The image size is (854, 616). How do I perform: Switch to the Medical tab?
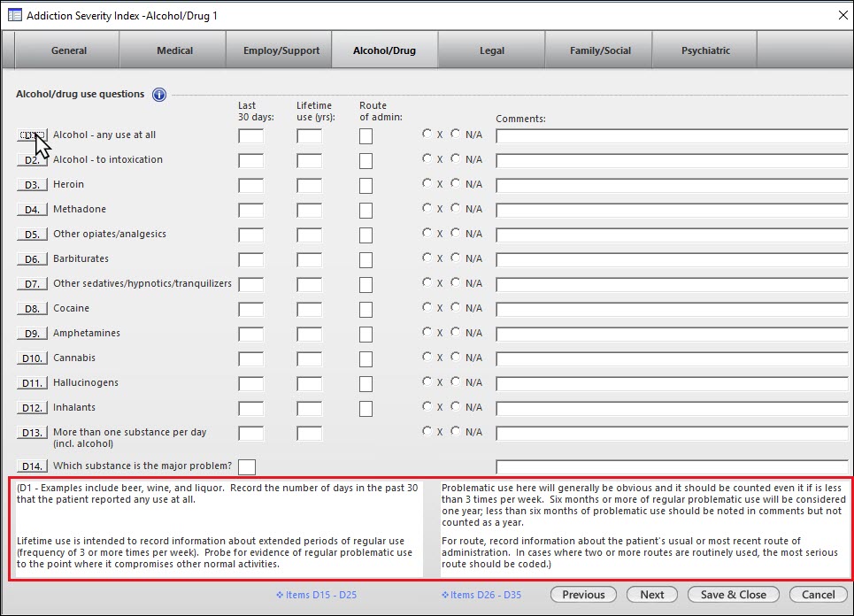coord(174,50)
